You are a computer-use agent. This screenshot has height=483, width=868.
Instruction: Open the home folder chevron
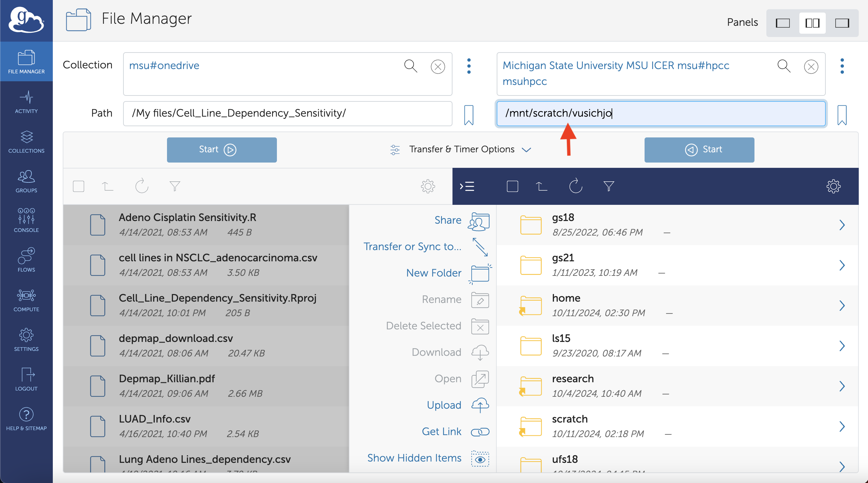[842, 306]
